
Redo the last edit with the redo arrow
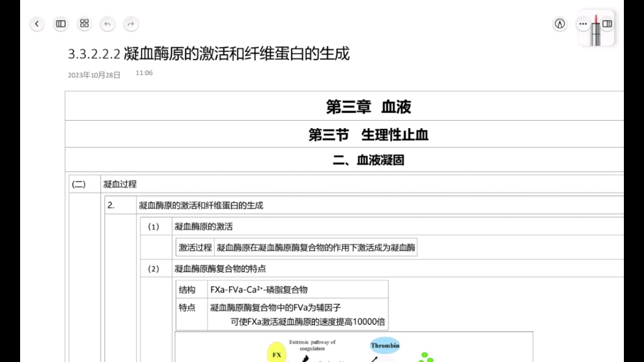(x=131, y=23)
